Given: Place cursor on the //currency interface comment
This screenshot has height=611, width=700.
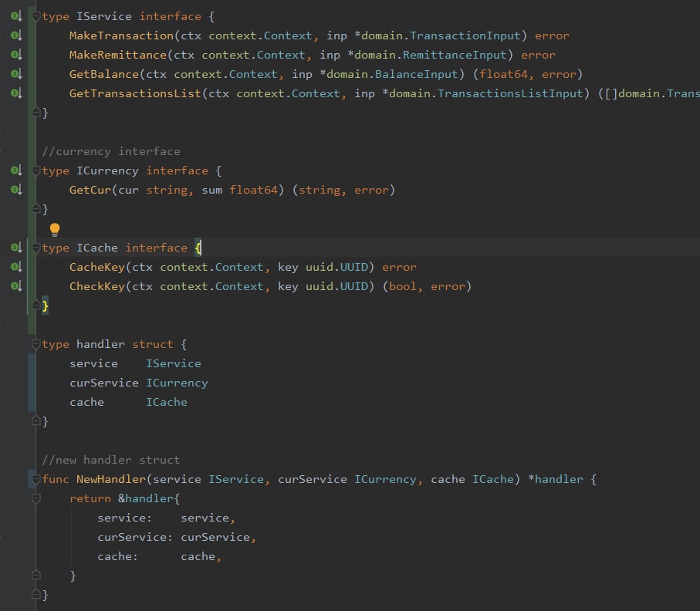Looking at the screenshot, I should [111, 152].
